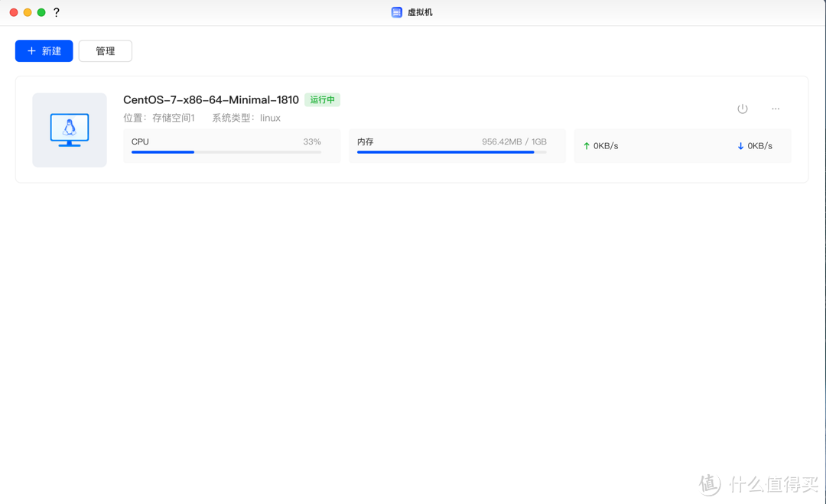This screenshot has height=504, width=826.
Task: Click the green upload speed arrow
Action: click(x=587, y=146)
